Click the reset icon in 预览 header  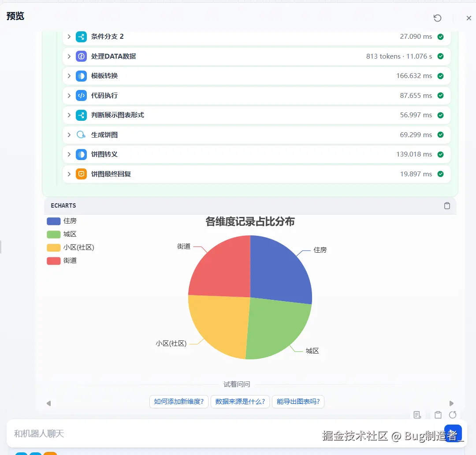437,18
